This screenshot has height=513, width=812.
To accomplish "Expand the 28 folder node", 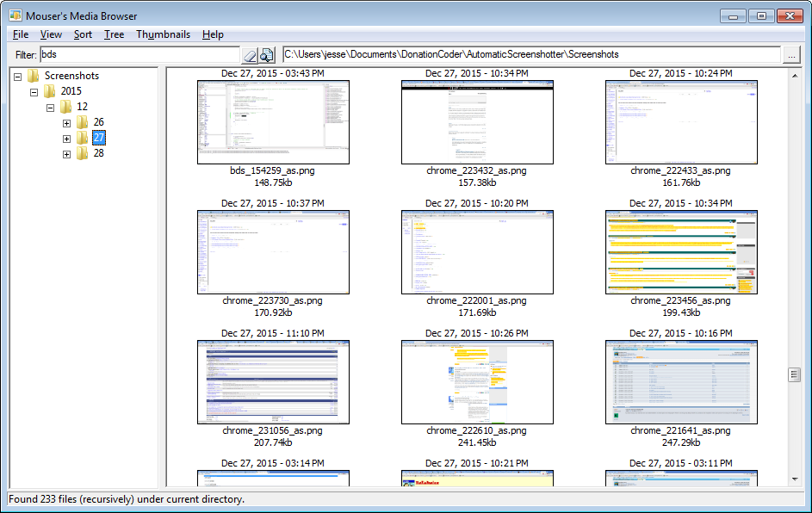I will click(x=66, y=153).
